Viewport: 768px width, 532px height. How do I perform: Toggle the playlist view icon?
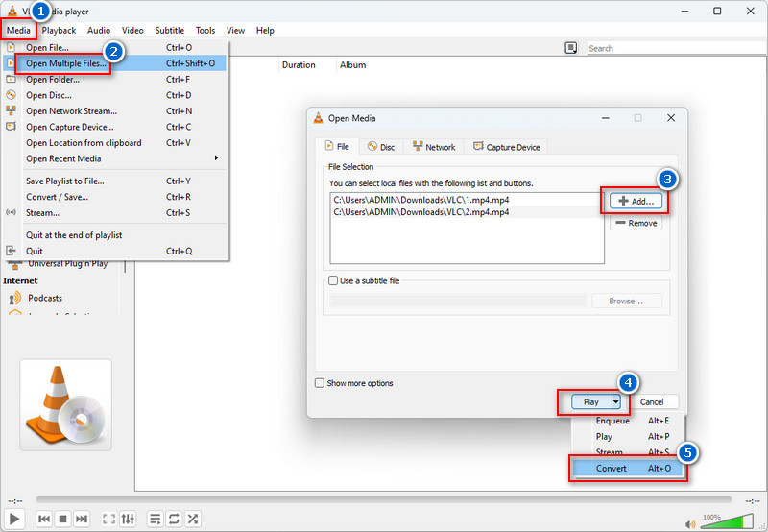(155, 519)
